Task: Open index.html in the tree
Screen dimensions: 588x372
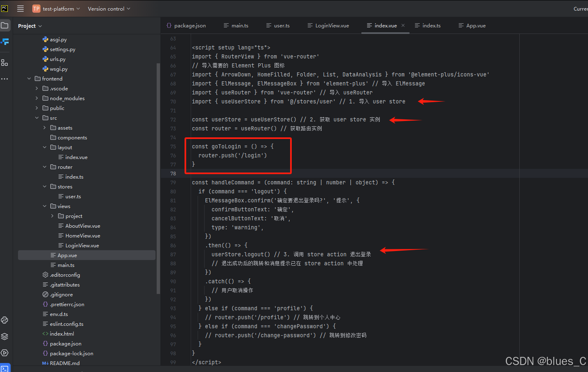Action: tap(58, 334)
